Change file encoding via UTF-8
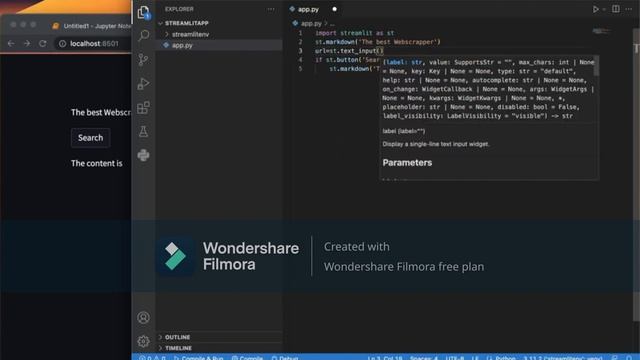This screenshot has width=640, height=360. pyautogui.click(x=455, y=358)
